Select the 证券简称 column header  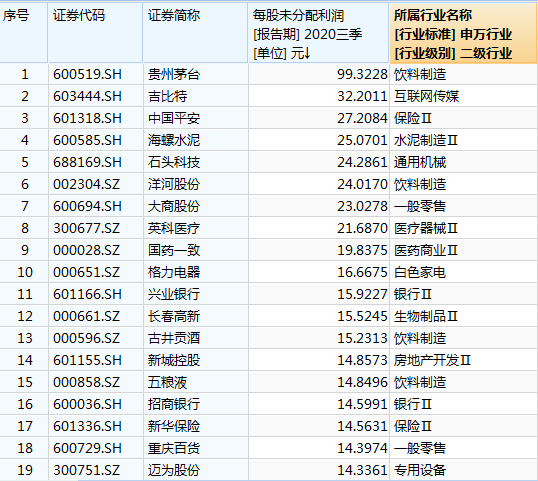click(x=195, y=33)
